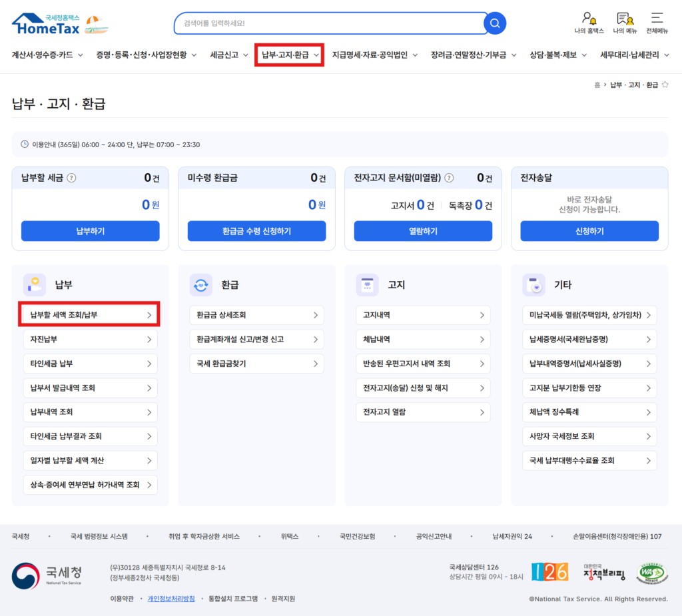Click the magnifier search button
682x616 pixels.
[x=495, y=23]
